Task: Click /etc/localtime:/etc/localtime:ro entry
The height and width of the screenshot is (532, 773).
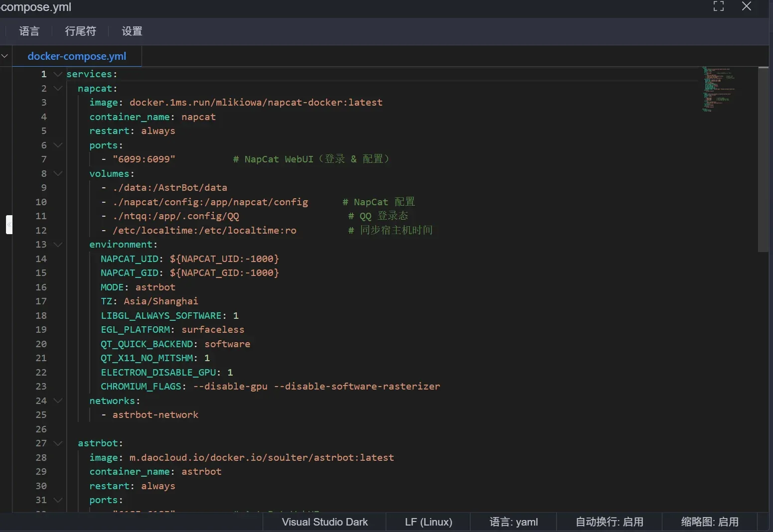Action: coord(204,231)
